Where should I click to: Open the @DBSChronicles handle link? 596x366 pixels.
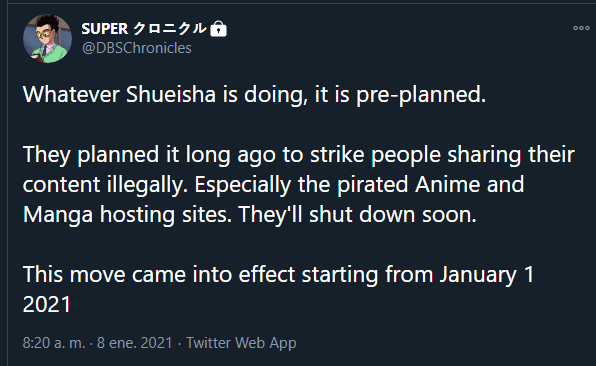(x=137, y=48)
